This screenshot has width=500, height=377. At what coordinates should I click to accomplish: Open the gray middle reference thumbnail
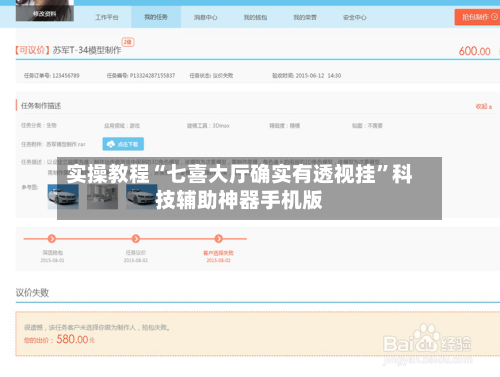click(102, 197)
